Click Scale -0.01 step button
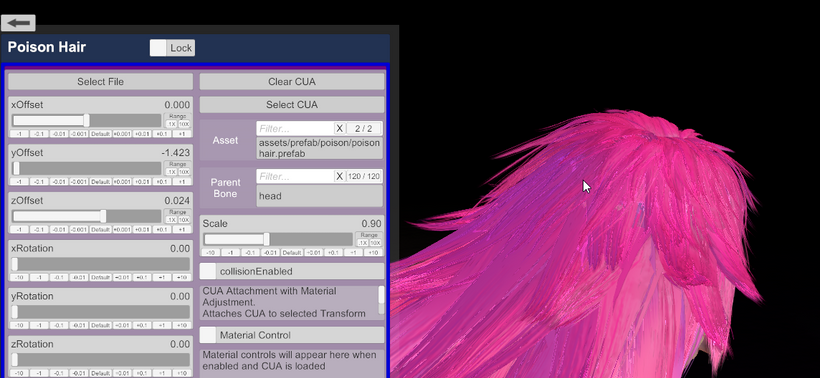Screen dimensions: 820x378 click(x=270, y=253)
